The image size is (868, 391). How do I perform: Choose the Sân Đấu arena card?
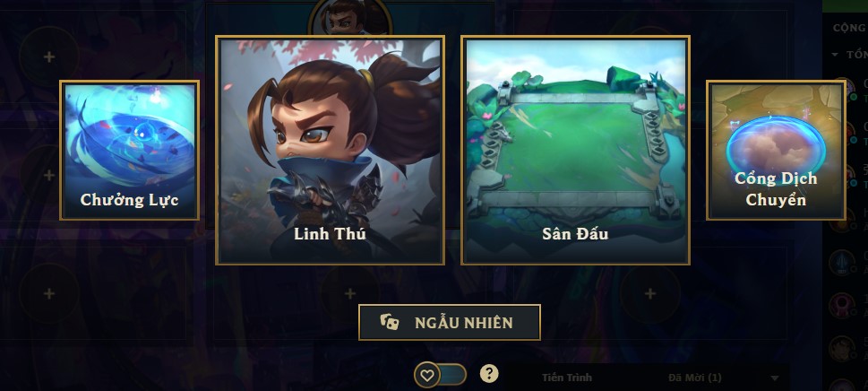575,151
